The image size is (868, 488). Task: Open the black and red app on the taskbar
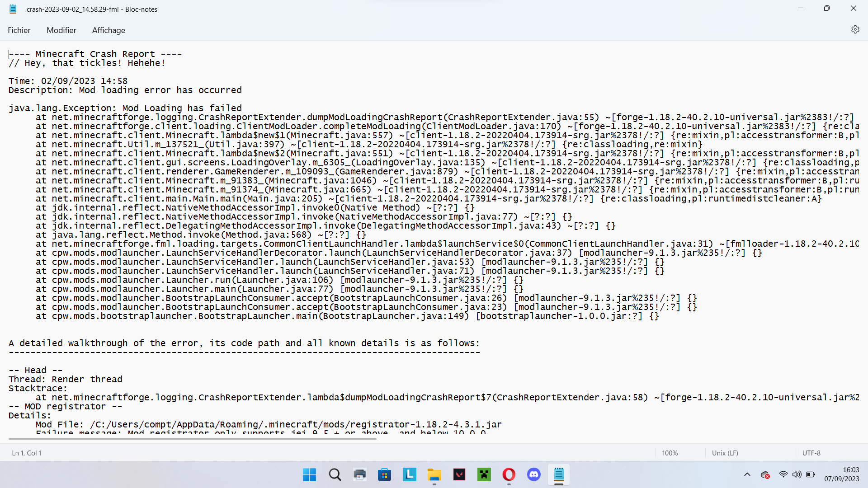(459, 474)
